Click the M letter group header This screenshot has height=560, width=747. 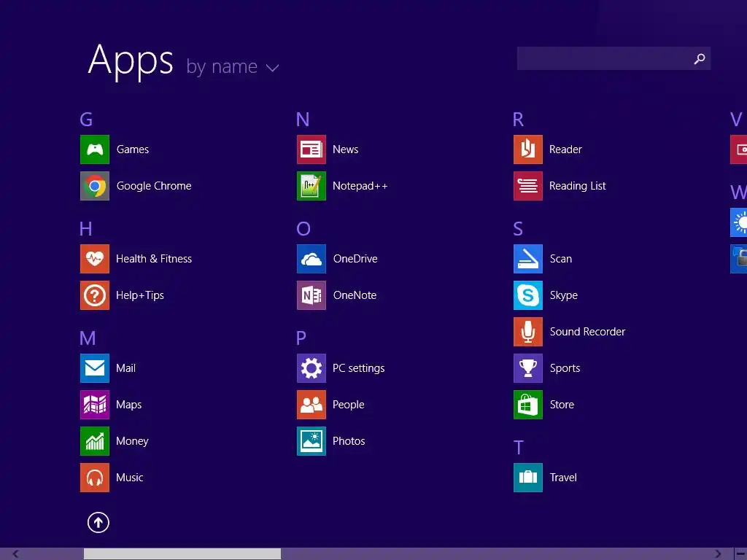tap(88, 338)
